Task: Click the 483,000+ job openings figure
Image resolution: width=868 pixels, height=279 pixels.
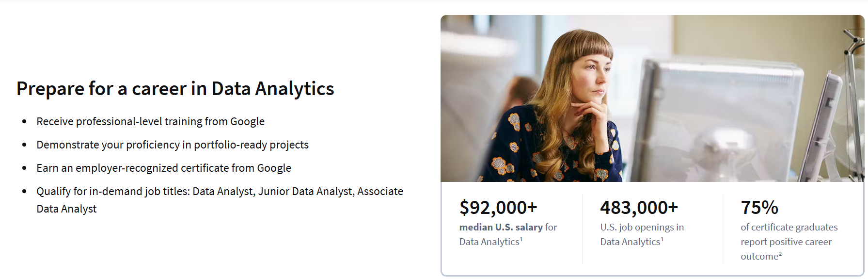Action: pyautogui.click(x=639, y=208)
